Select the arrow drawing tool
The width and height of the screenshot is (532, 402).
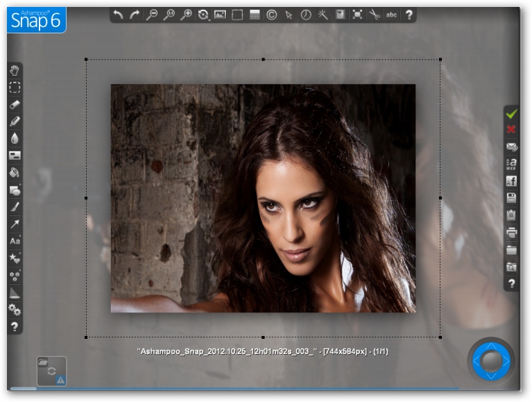tap(15, 224)
